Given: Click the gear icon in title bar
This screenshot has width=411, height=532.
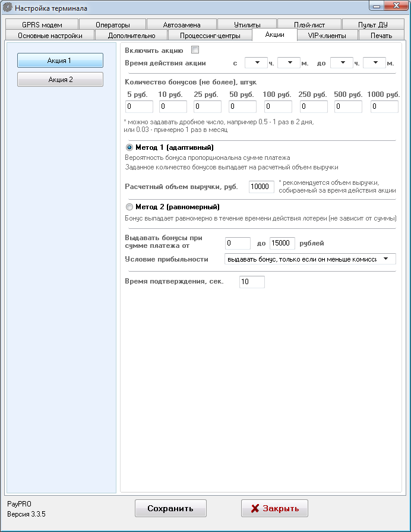Looking at the screenshot, I should click(x=8, y=8).
